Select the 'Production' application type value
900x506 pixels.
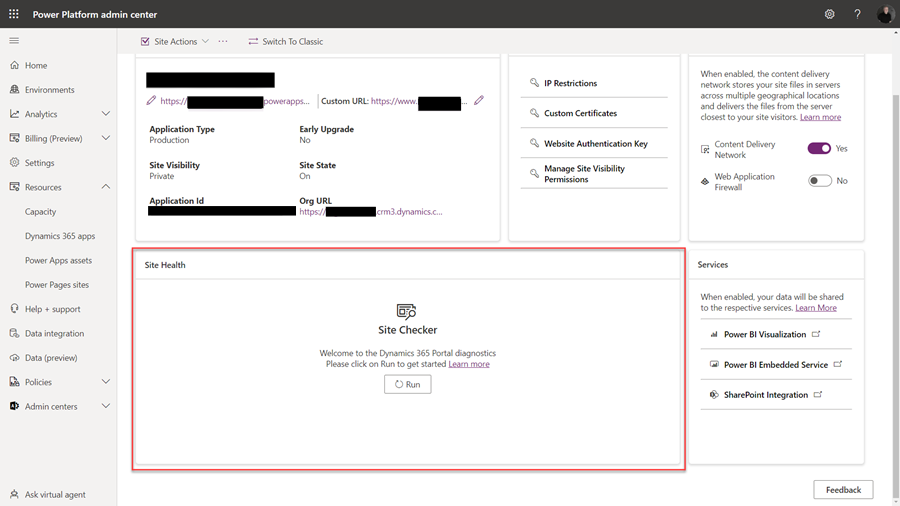[169, 140]
